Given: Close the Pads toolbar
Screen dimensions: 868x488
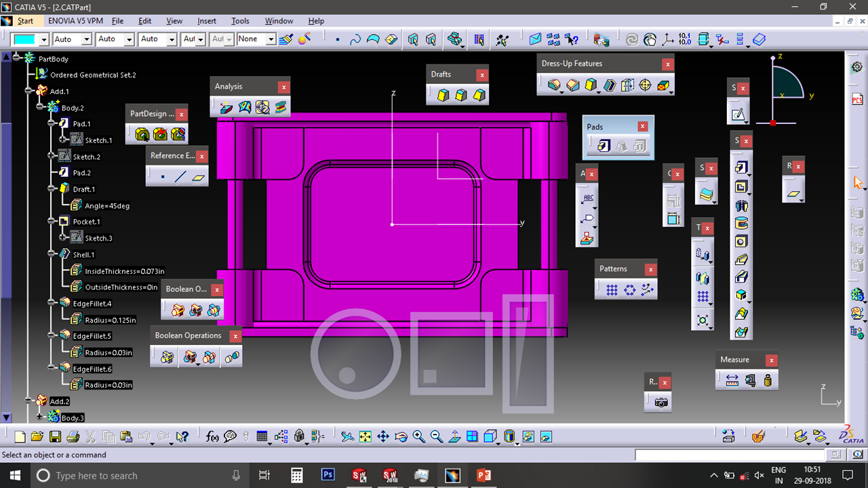Looking at the screenshot, I should click(642, 127).
